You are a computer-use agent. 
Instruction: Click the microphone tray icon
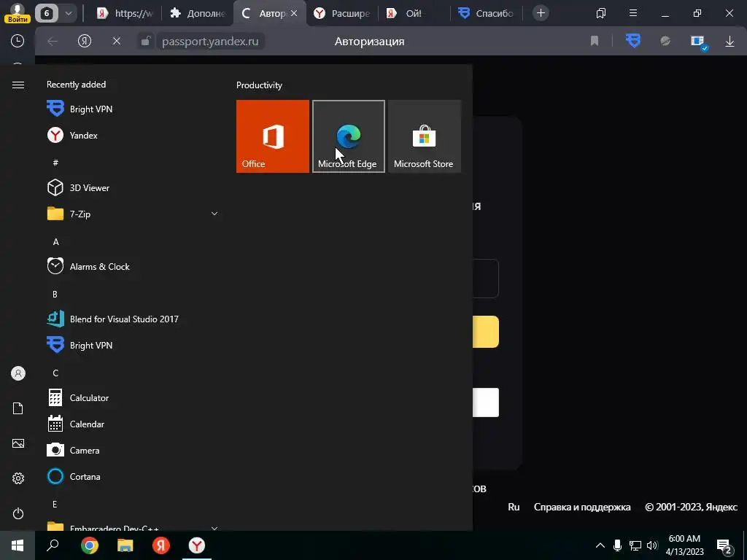pyautogui.click(x=617, y=545)
